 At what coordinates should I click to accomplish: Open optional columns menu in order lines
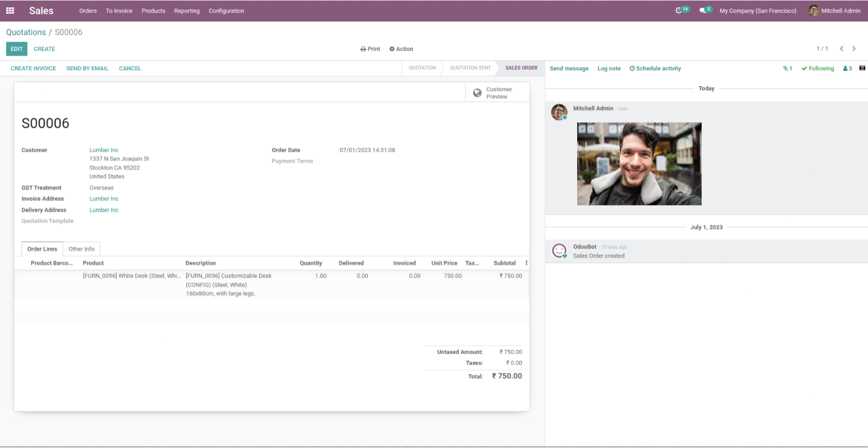tap(526, 263)
